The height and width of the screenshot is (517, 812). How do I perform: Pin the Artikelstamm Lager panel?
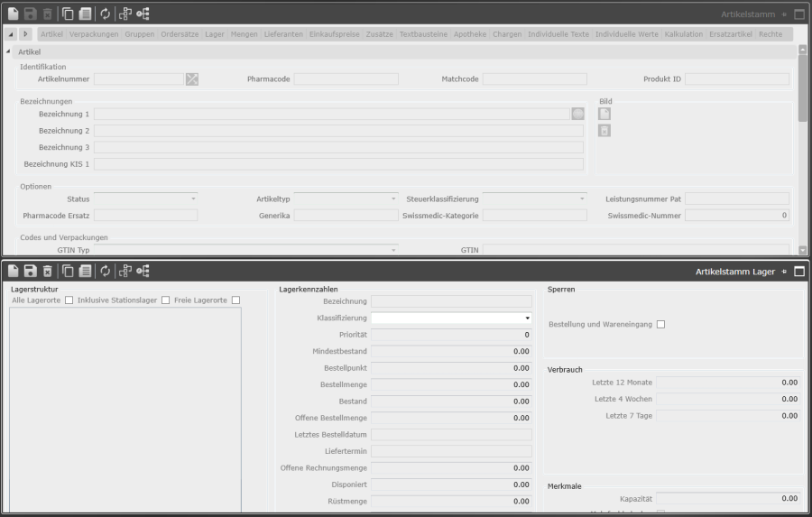tap(784, 272)
